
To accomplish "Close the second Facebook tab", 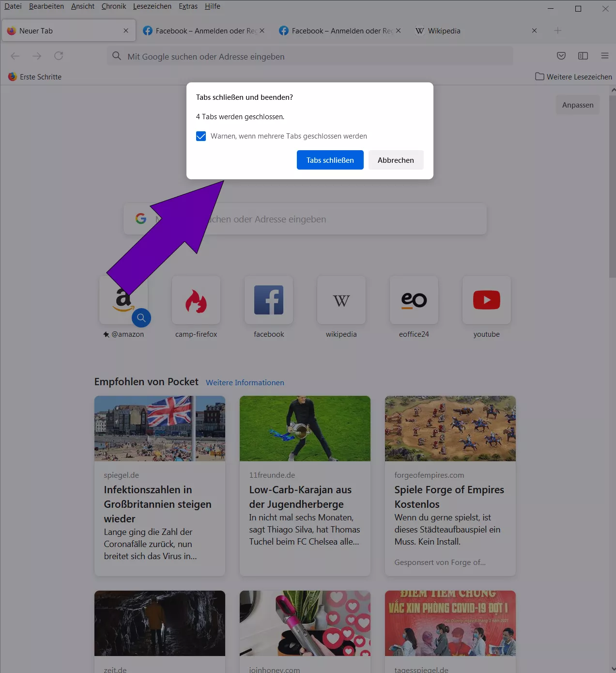I will pos(398,31).
